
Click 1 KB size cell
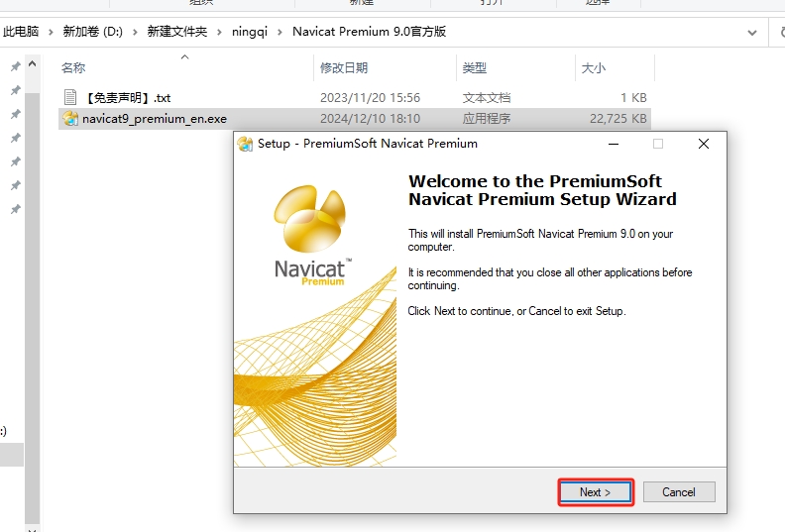point(633,98)
